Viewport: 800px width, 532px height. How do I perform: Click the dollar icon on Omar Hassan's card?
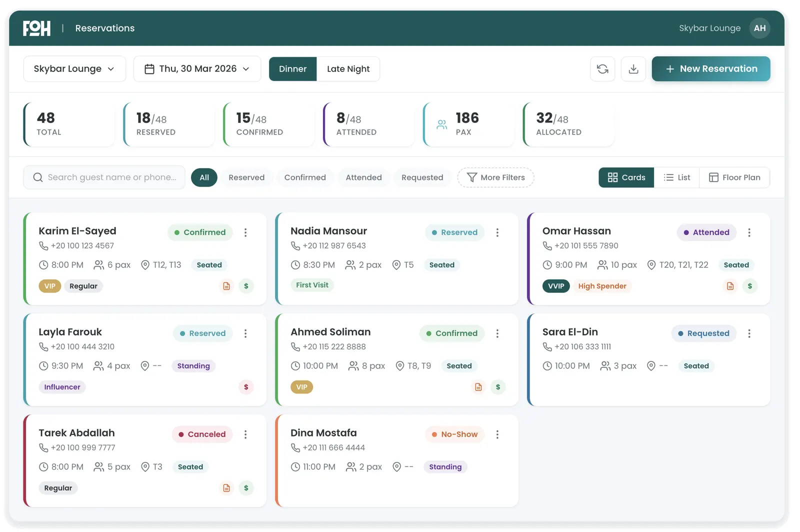[x=750, y=286]
